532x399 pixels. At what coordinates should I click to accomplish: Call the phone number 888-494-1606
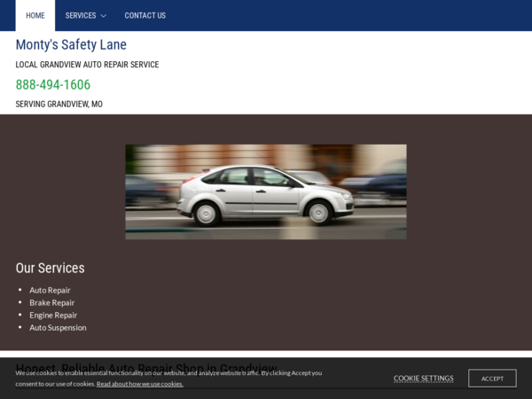click(x=53, y=84)
